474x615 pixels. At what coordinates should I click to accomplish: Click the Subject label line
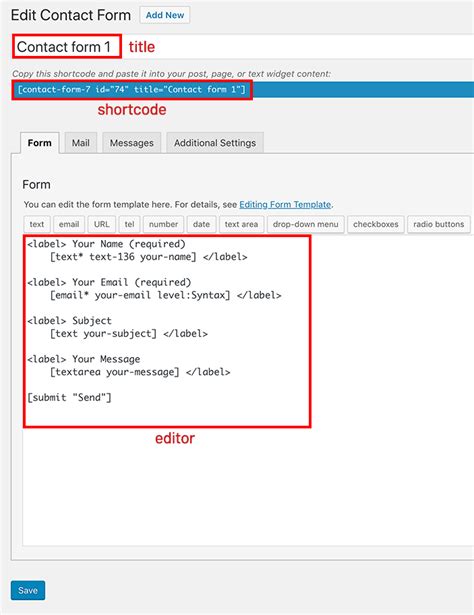click(69, 321)
